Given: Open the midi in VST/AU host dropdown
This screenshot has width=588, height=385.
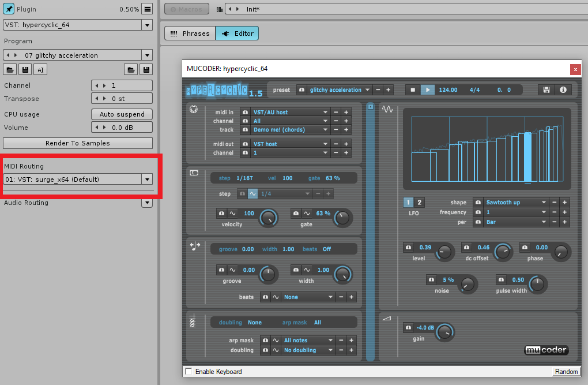Looking at the screenshot, I should (x=291, y=112).
